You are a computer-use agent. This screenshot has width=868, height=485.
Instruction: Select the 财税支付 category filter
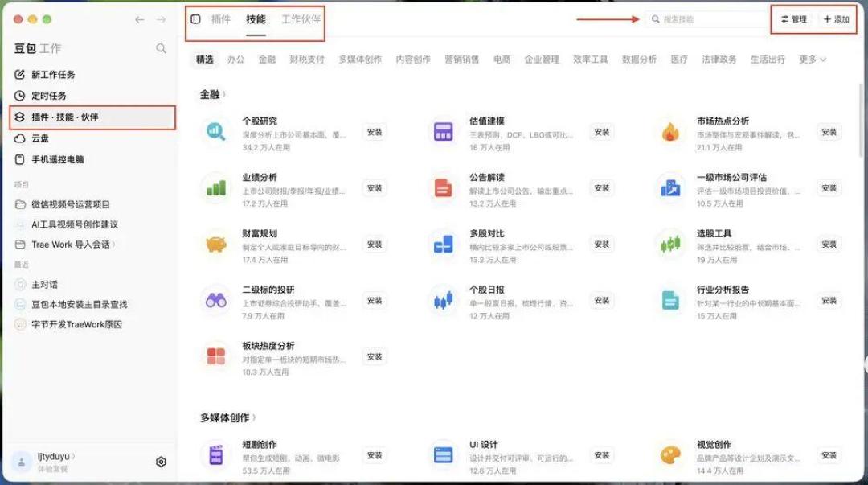tap(307, 60)
